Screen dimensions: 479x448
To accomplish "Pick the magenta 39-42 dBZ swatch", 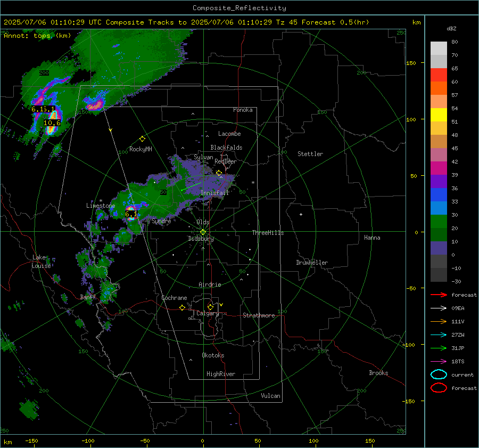I will click(439, 168).
